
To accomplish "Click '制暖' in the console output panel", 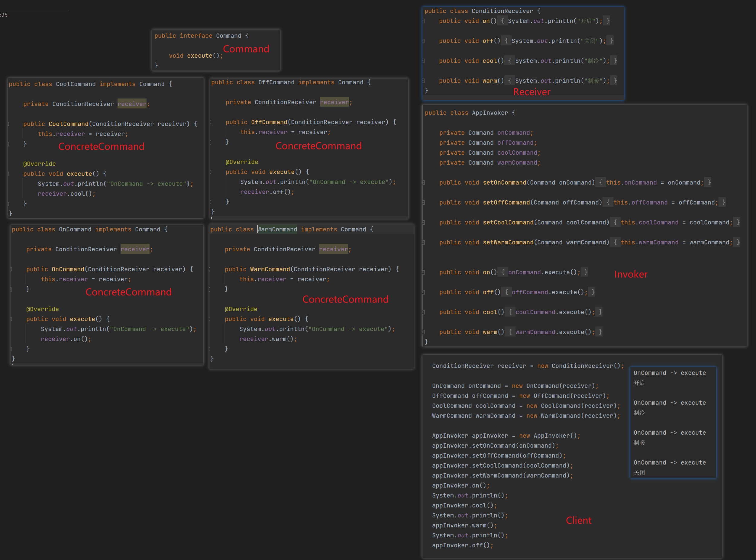I will [639, 443].
